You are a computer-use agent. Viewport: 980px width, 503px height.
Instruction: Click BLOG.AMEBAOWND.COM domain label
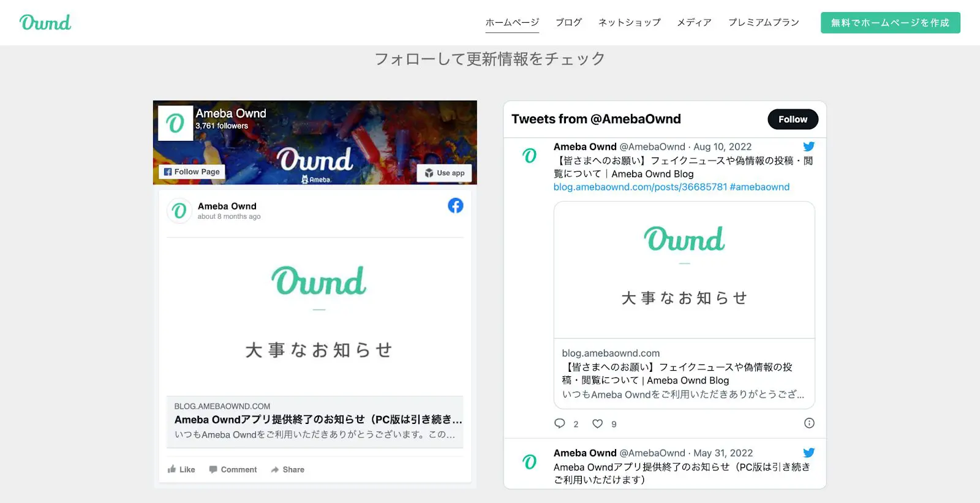[222, 406]
